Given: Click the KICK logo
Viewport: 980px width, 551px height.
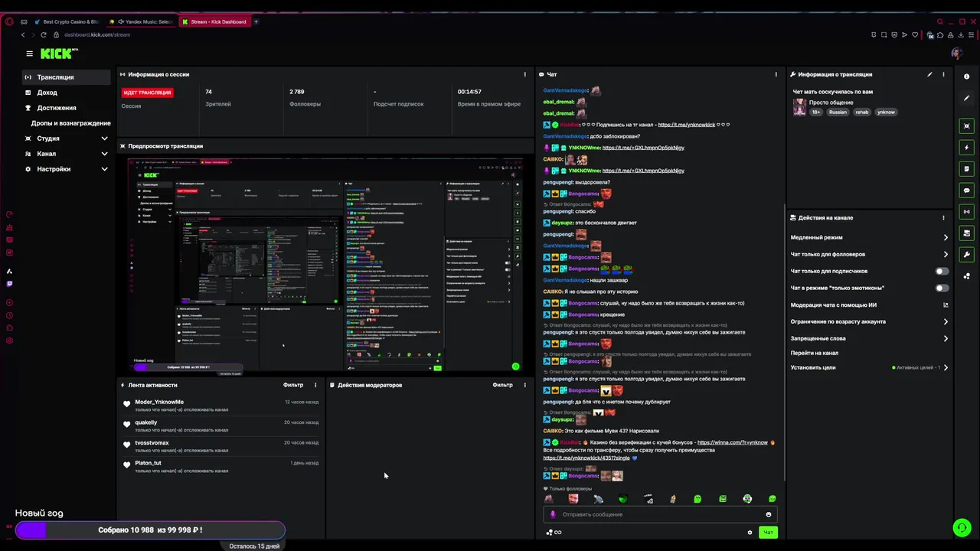Looking at the screenshot, I should (59, 54).
